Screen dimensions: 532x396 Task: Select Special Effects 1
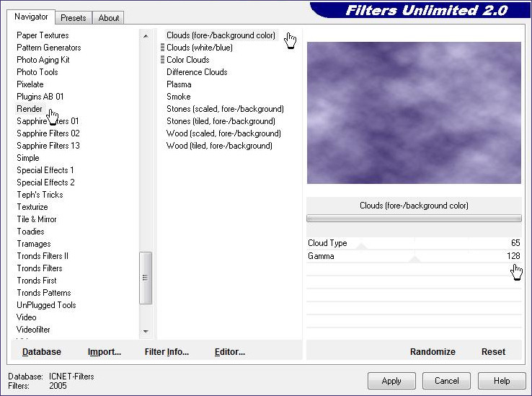coord(45,170)
